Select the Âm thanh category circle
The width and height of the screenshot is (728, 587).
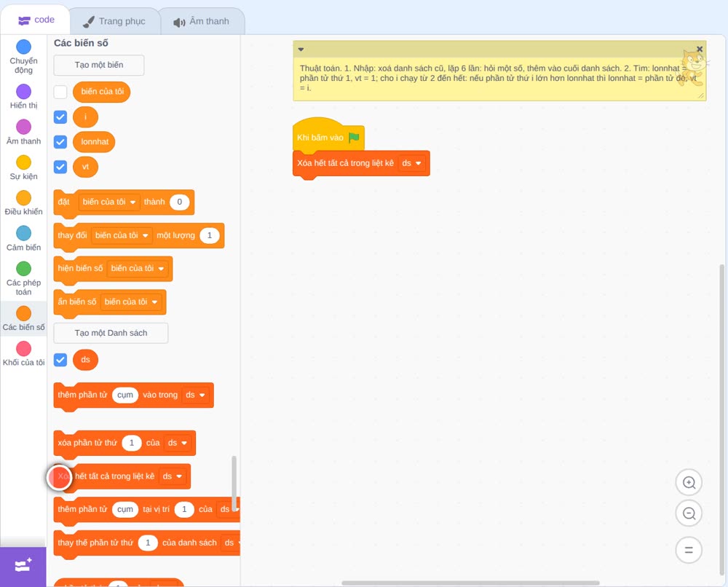click(24, 126)
